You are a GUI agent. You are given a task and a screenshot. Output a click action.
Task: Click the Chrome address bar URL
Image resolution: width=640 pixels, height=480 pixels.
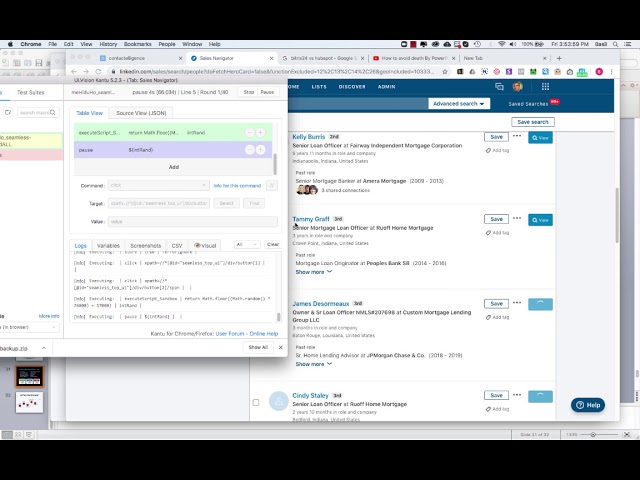click(276, 71)
